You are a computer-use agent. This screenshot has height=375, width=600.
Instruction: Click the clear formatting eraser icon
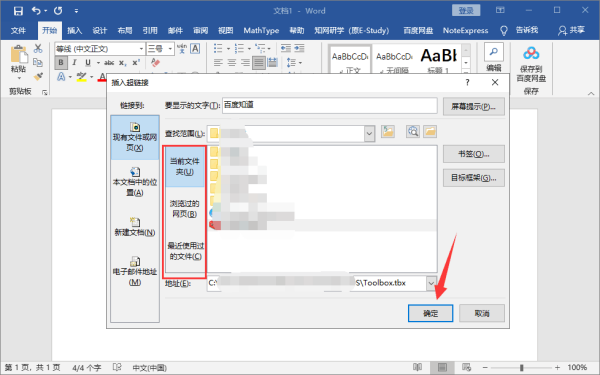155,62
